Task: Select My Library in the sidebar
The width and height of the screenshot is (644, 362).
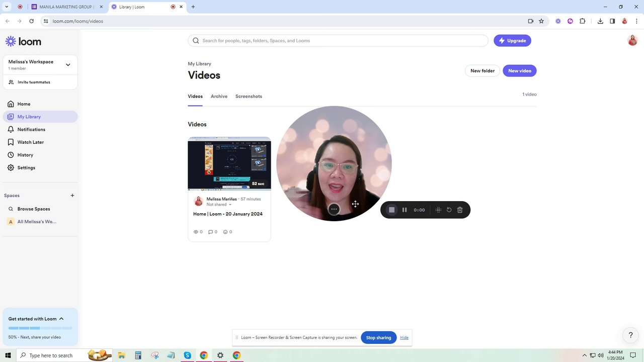Action: coord(40,117)
